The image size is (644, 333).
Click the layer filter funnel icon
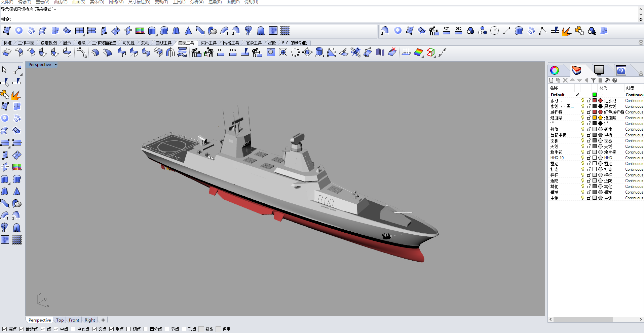593,80
